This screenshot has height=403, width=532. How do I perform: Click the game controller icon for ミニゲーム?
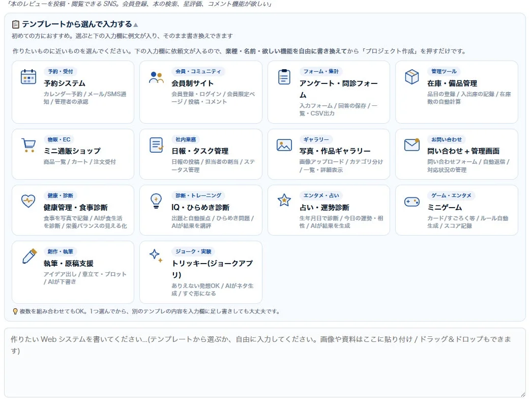(412, 201)
